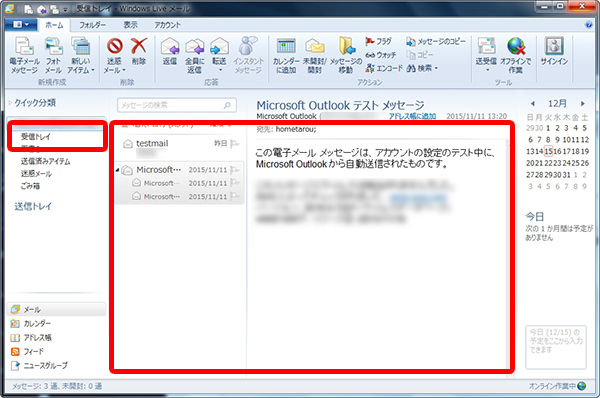Click the カレンダーに追加 icon

click(x=286, y=47)
